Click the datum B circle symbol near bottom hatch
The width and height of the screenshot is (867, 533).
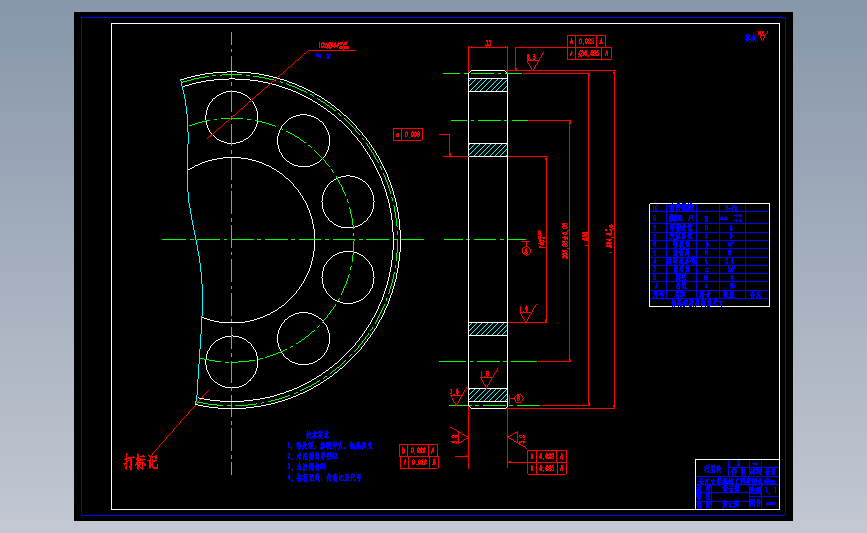[519, 398]
